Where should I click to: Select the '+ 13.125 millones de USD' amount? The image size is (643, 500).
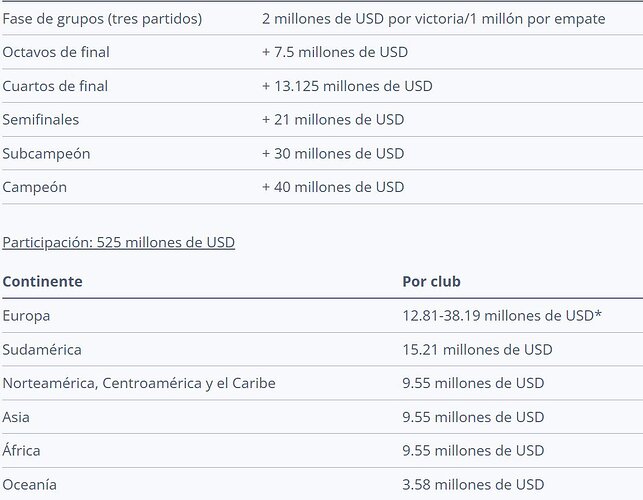click(x=347, y=86)
